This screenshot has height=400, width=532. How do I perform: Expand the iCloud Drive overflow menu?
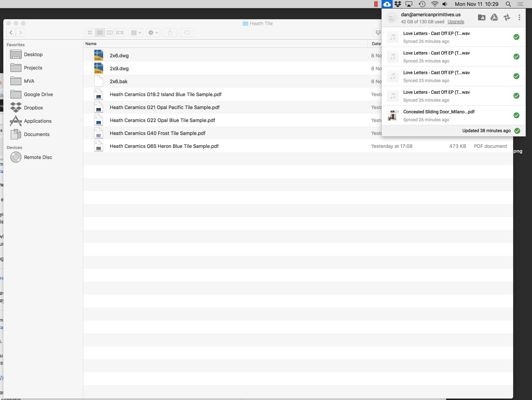pos(519,17)
